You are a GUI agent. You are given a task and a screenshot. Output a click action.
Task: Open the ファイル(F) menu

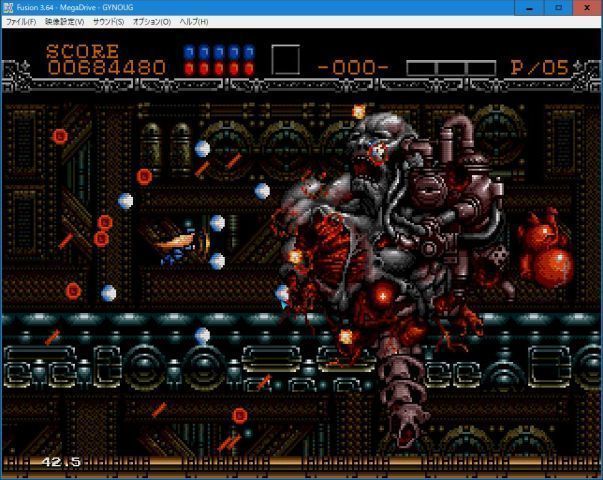coord(21,22)
